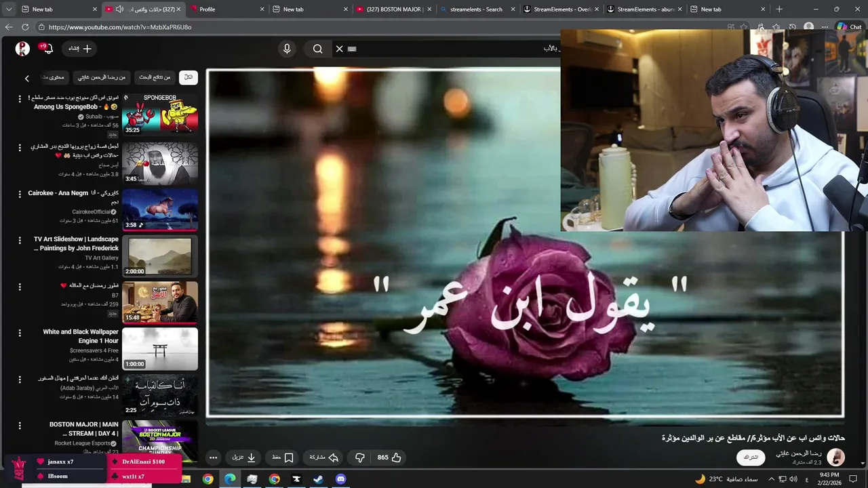Open the channel avatar of رضا الرحمن عليتي

(835, 457)
